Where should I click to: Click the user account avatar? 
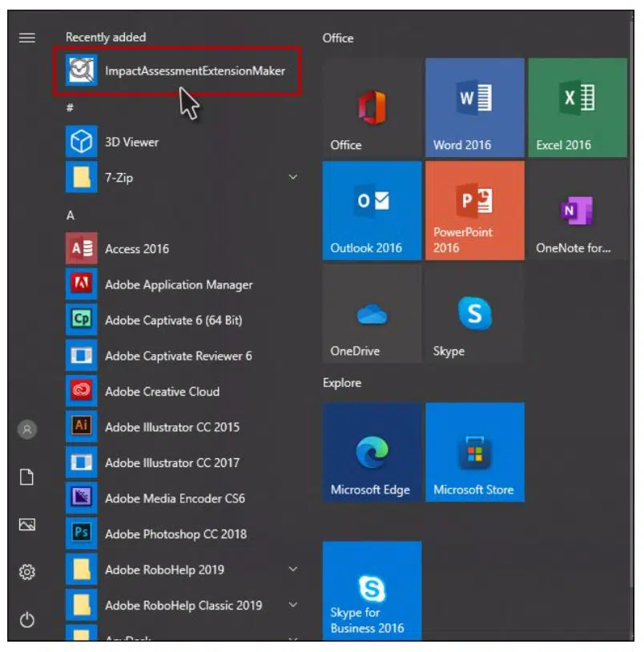[x=27, y=429]
